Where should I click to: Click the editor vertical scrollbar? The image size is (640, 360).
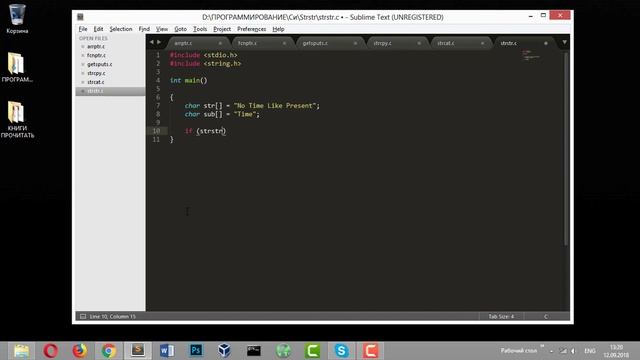(x=566, y=149)
